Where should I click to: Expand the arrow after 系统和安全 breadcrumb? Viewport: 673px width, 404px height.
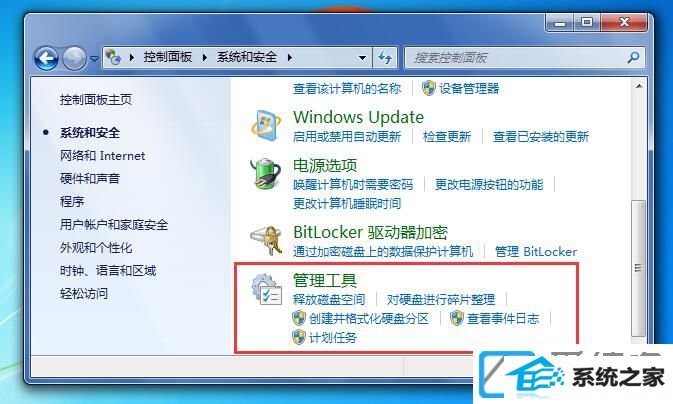pyautogui.click(x=290, y=57)
